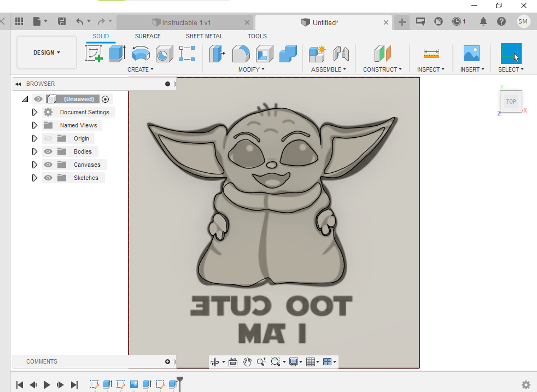The image size is (537, 392).
Task: Choose the Press Pull tool
Action: click(218, 54)
